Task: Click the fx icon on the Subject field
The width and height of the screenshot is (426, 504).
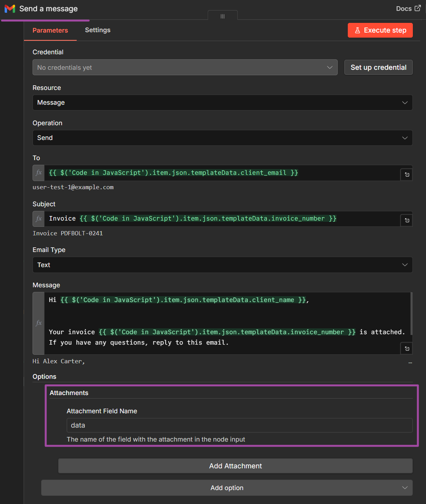Action: (38, 219)
